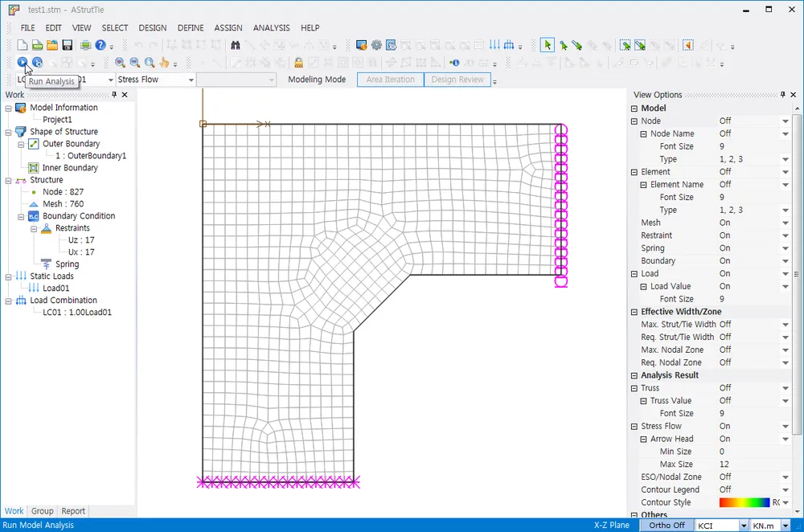
Task: Select 'Node : 827' in tree
Action: 63,192
